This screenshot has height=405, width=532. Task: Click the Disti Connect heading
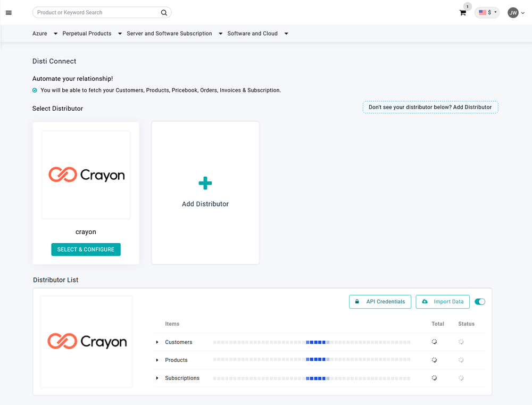click(x=54, y=61)
